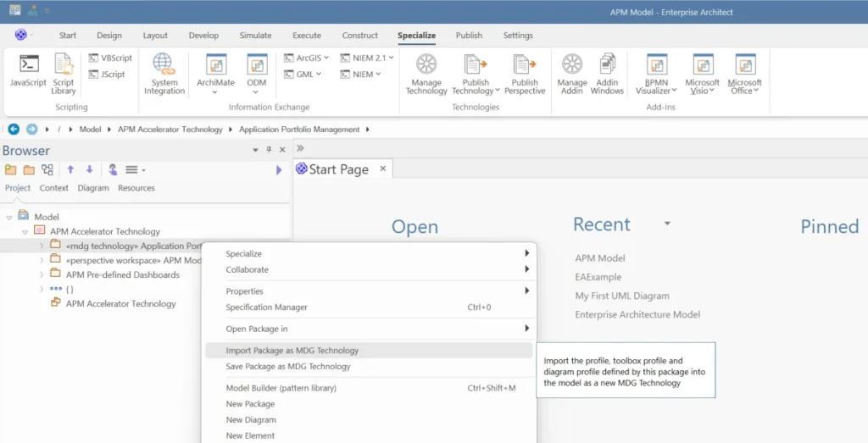Open the Context tab in Browser
868x443 pixels.
click(53, 188)
